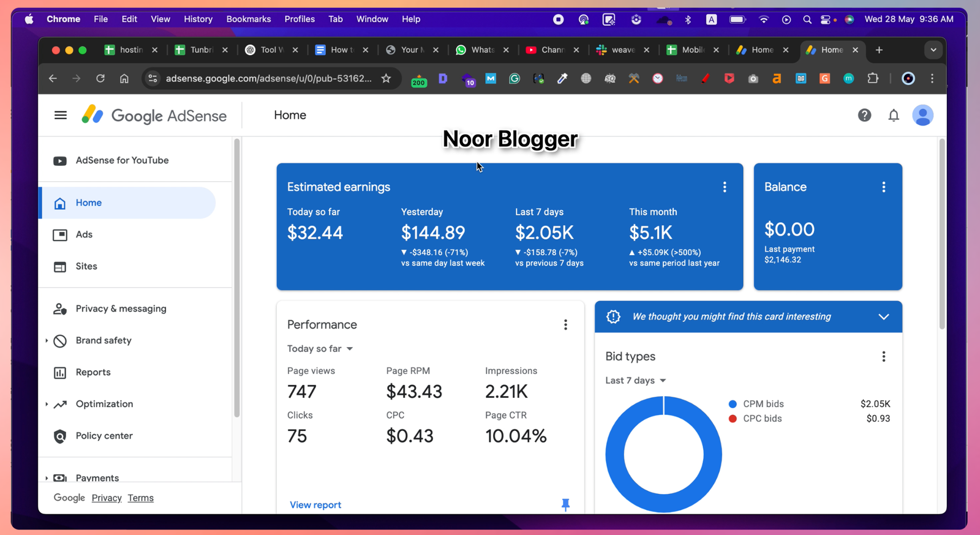This screenshot has width=980, height=535.
Task: Open the tab search dropdown arrow
Action: click(933, 50)
